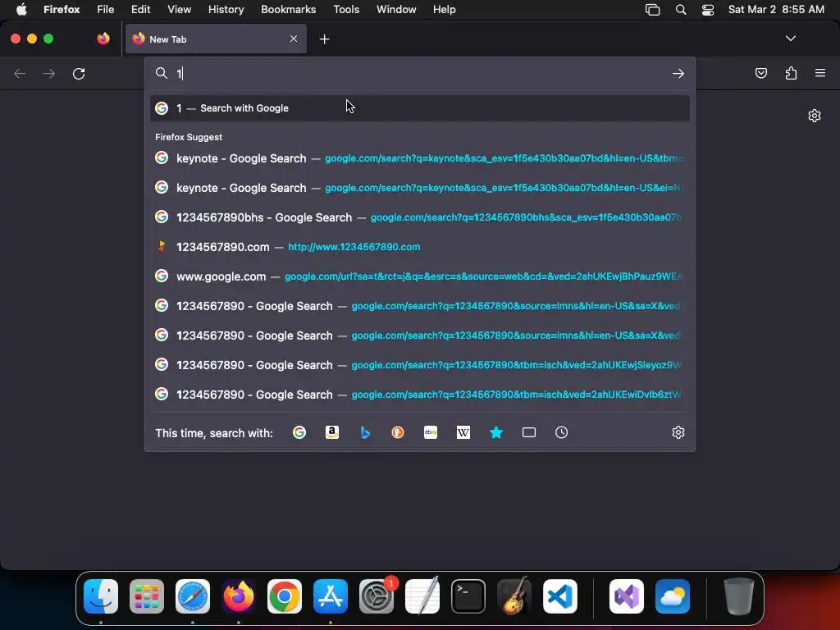Open keynote Google Search suggestion with tbm URL

click(420, 158)
